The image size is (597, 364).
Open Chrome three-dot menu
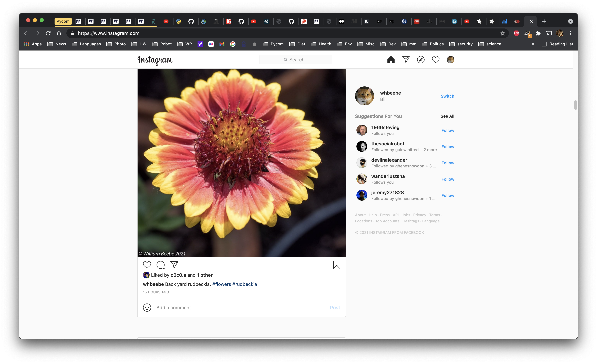pyautogui.click(x=571, y=33)
